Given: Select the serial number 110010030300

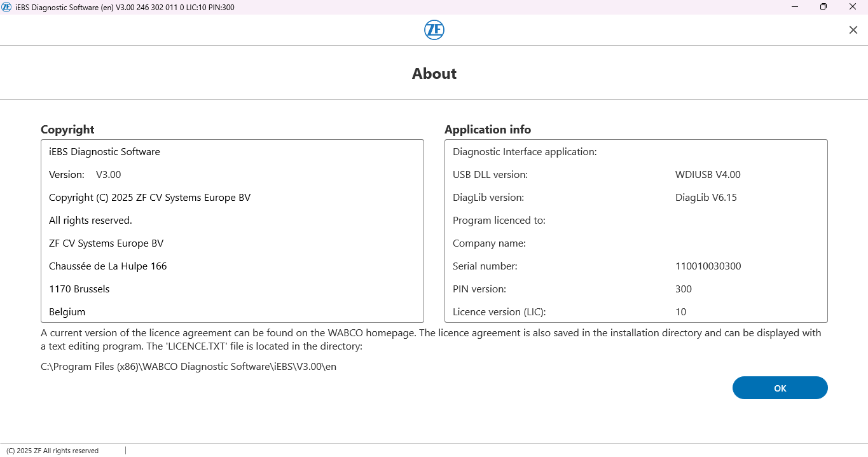Looking at the screenshot, I should (708, 266).
